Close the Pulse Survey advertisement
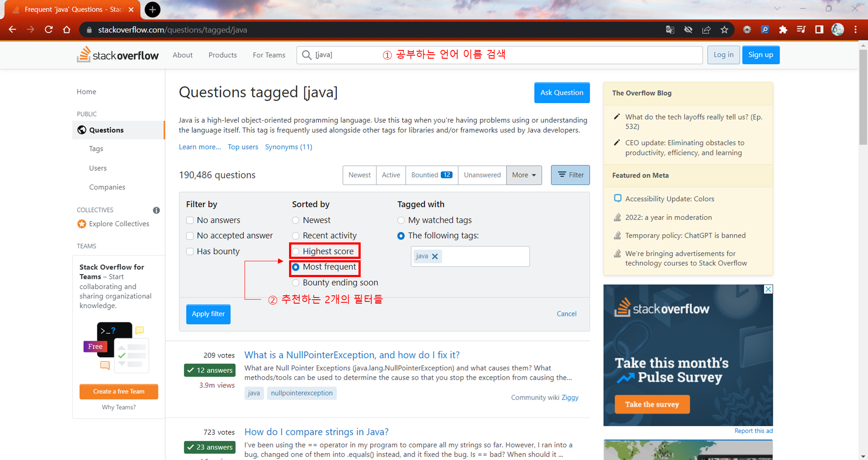This screenshot has height=460, width=868. point(768,289)
